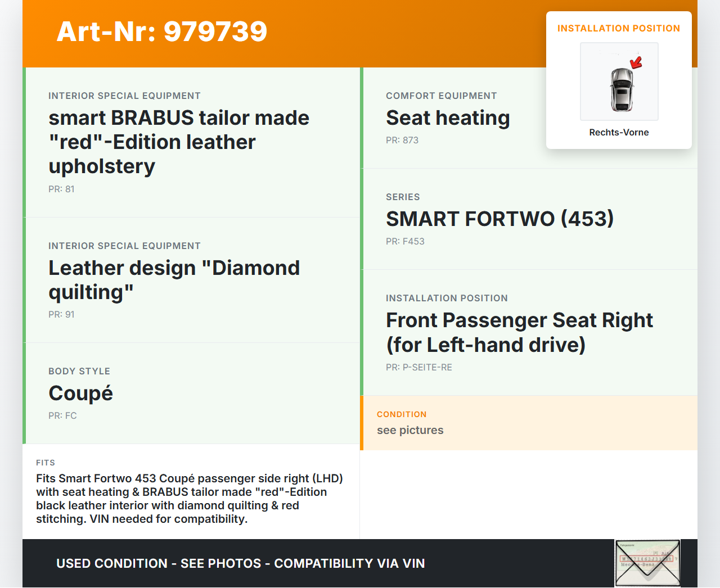
Task: Click the Rechts-Vorne caption
Action: tap(619, 133)
